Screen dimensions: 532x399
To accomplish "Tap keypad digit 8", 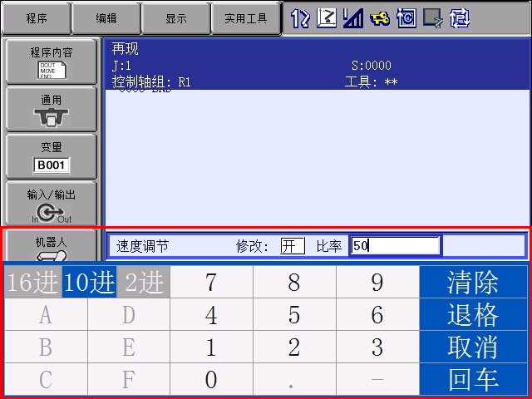I will 294,282.
